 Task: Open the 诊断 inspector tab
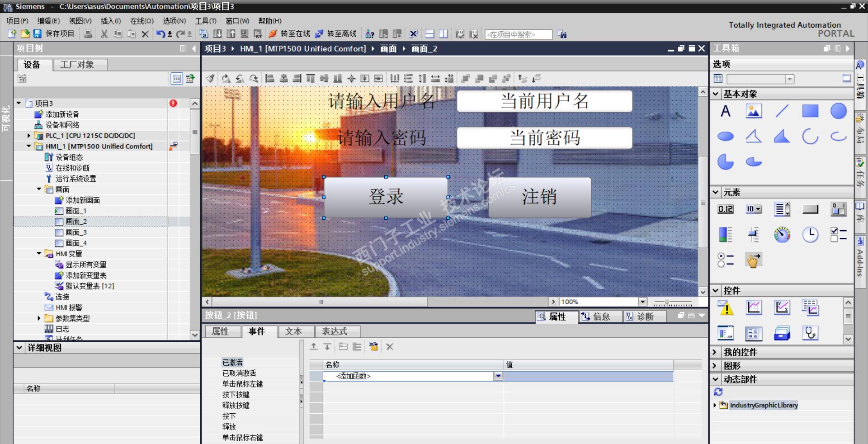coord(644,316)
